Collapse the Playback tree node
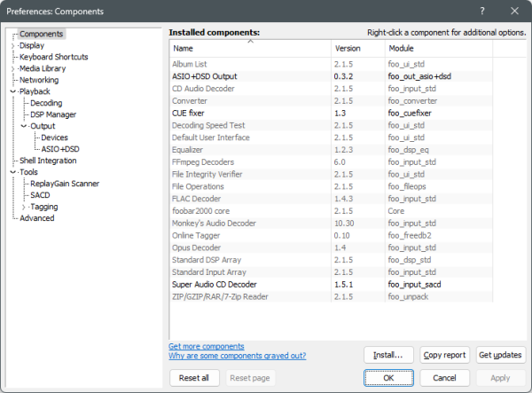Screen dimensions: 532x393 (13, 91)
